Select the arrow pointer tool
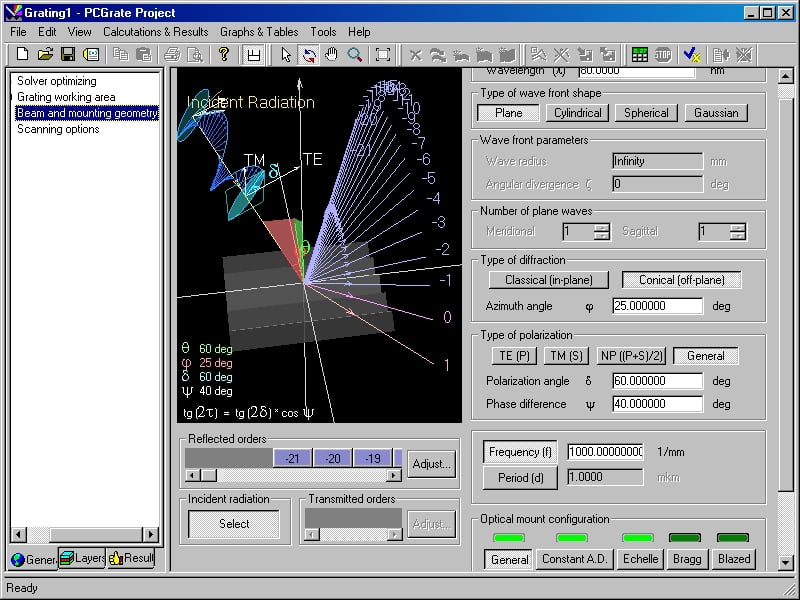 [x=286, y=54]
